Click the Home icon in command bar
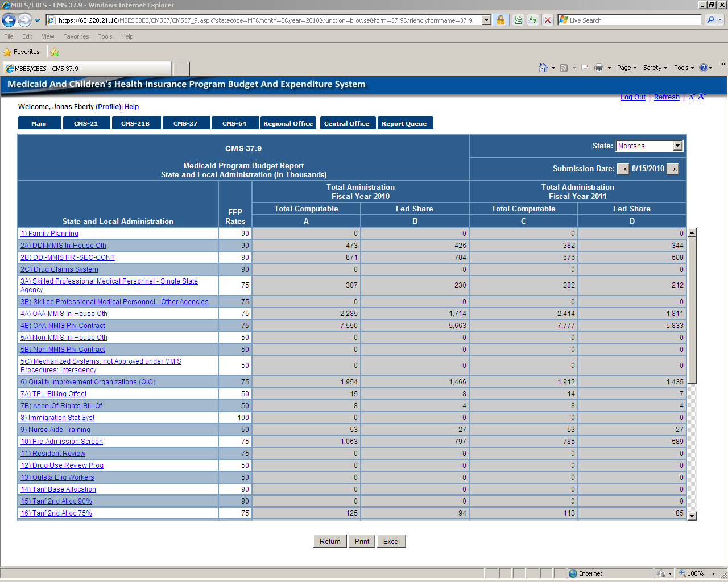This screenshot has width=728, height=582. 543,68
